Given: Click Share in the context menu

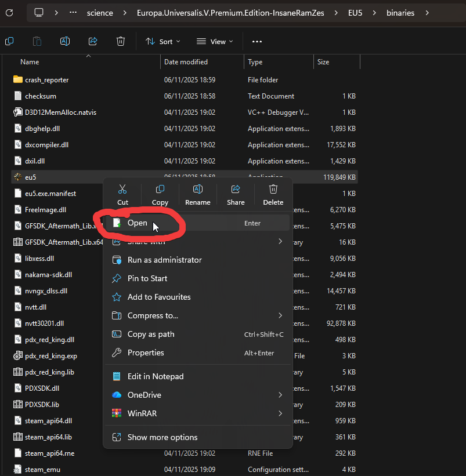Looking at the screenshot, I should click(236, 195).
